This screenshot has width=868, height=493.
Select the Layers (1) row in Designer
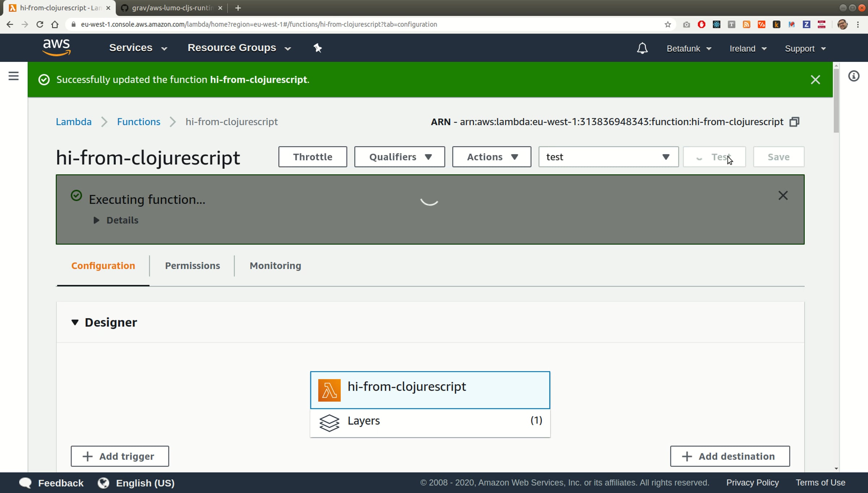pyautogui.click(x=430, y=422)
